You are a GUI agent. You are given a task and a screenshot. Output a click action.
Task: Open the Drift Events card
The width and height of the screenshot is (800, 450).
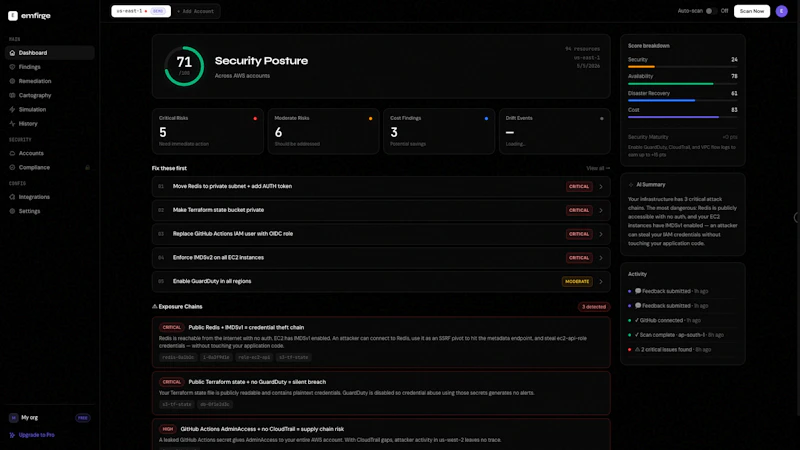click(555, 131)
